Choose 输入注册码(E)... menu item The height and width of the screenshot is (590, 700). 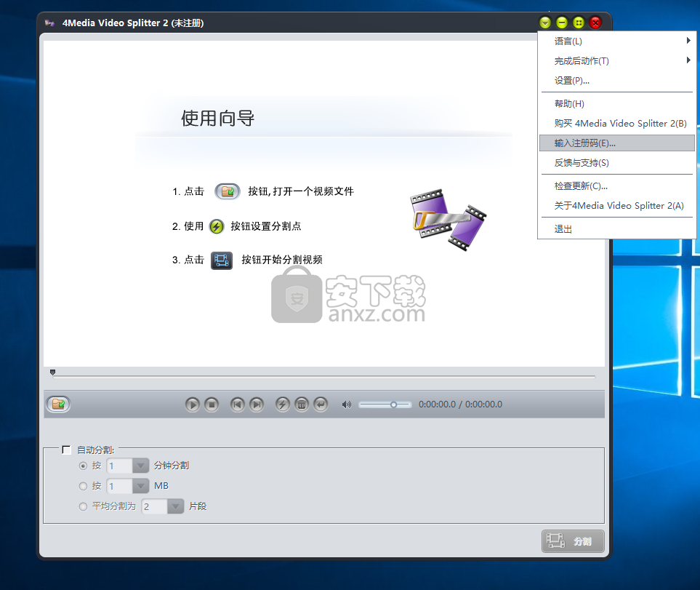pos(617,143)
